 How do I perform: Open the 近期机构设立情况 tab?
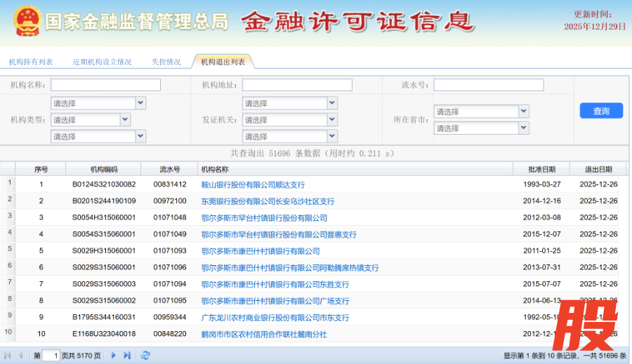102,62
